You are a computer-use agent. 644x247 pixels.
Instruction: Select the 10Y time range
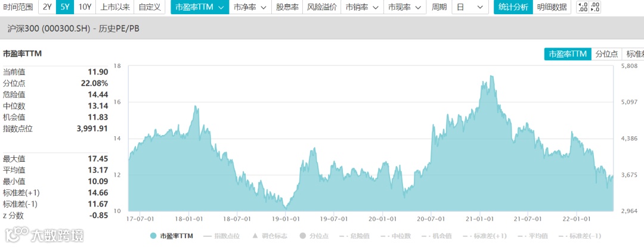click(85, 7)
